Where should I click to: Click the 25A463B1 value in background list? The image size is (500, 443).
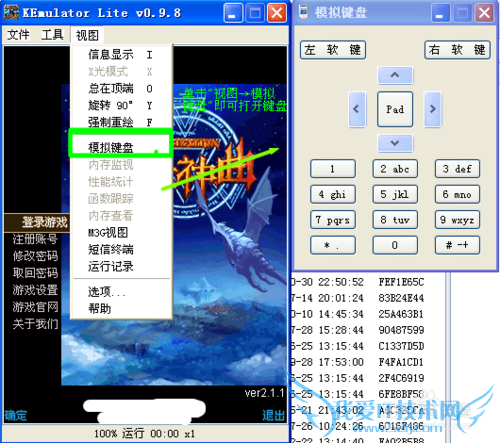click(401, 314)
